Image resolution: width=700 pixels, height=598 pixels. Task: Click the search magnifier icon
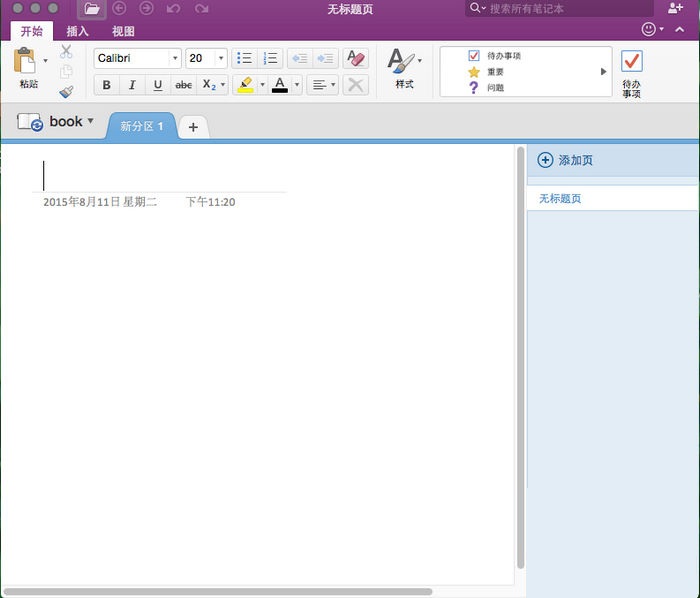pyautogui.click(x=475, y=8)
